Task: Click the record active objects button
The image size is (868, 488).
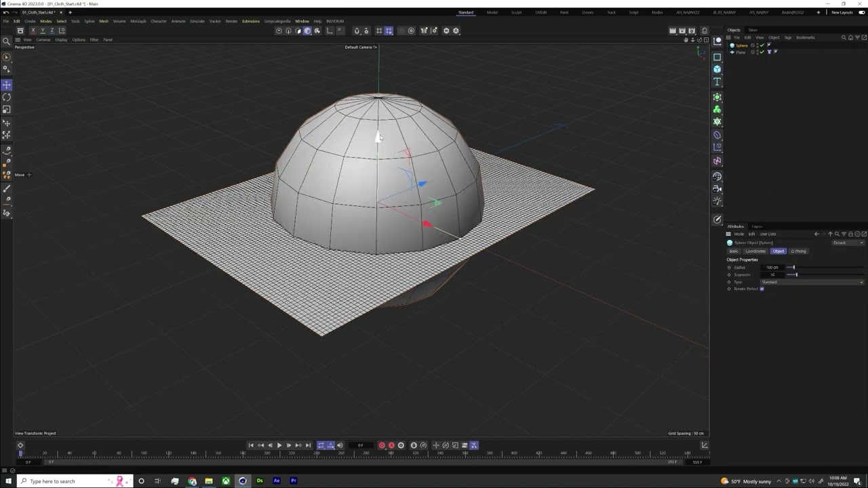Action: 382,445
